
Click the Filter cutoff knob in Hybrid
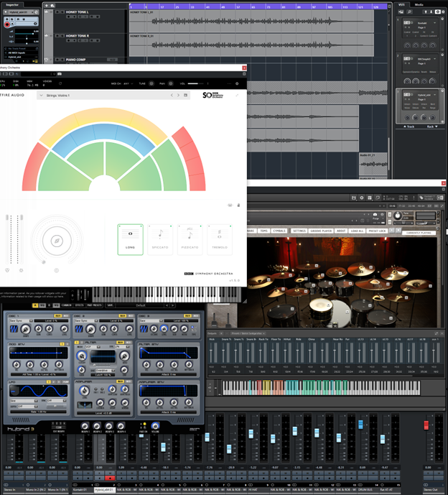pyautogui.click(x=81, y=356)
